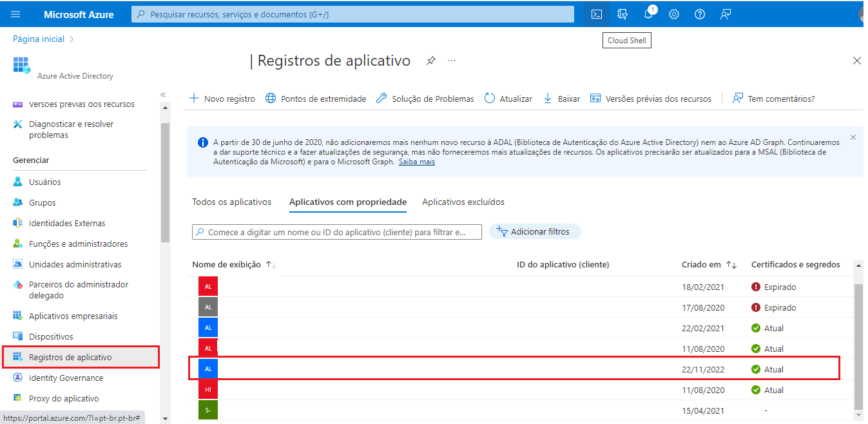Open the hamburger portal menu
Screen dimensions: 868x424
(x=15, y=14)
